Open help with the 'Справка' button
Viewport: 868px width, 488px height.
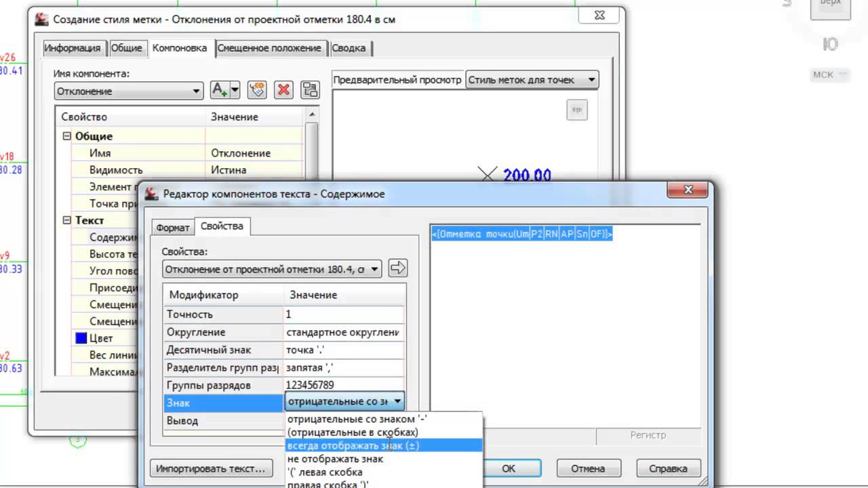coord(668,468)
